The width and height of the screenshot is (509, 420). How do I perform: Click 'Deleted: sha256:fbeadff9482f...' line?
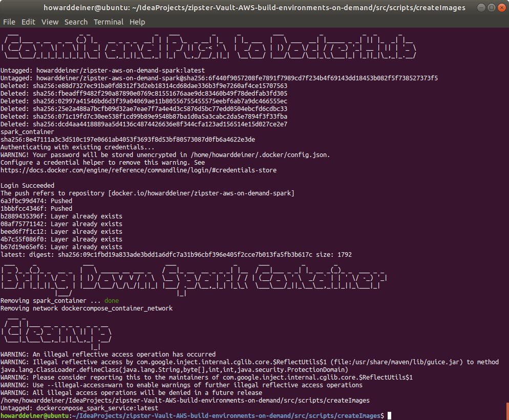point(144,94)
